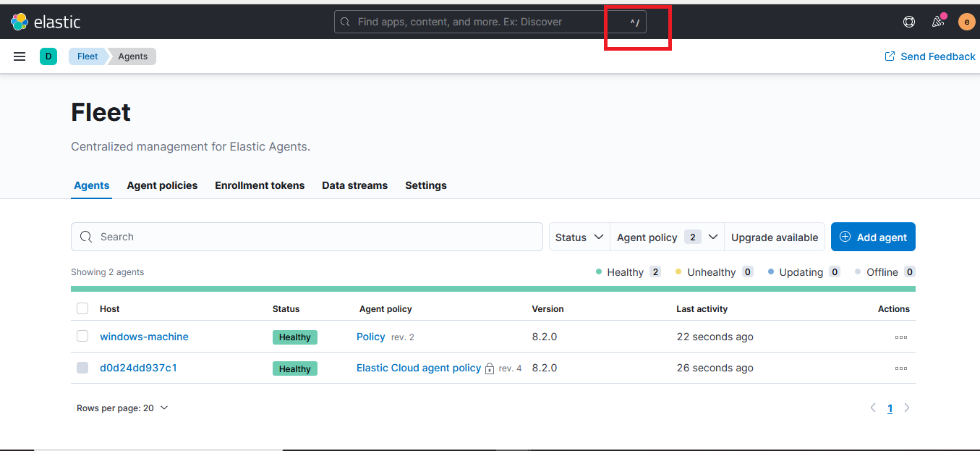Switch to the Agents tab
This screenshot has width=980, height=451.
[x=92, y=185]
